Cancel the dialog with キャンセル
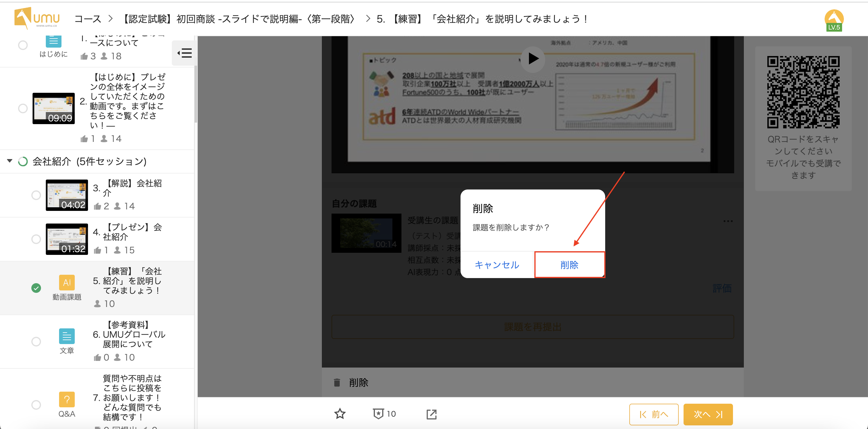The width and height of the screenshot is (868, 429). (x=497, y=265)
